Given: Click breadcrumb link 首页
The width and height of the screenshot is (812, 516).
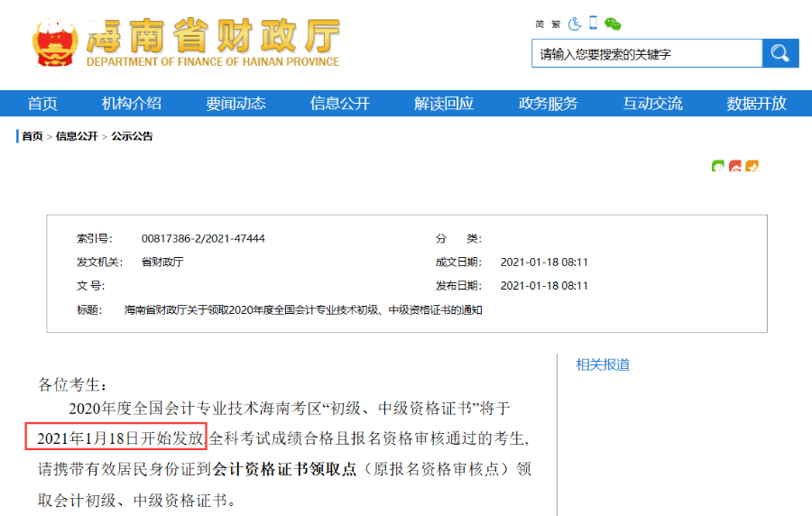Looking at the screenshot, I should pyautogui.click(x=32, y=136).
